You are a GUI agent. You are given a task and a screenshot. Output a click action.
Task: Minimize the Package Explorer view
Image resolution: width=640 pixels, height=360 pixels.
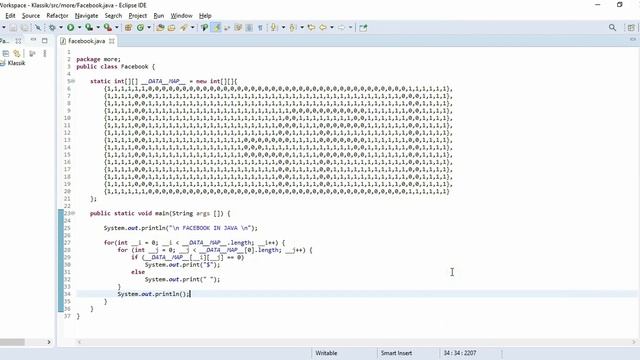click(33, 40)
